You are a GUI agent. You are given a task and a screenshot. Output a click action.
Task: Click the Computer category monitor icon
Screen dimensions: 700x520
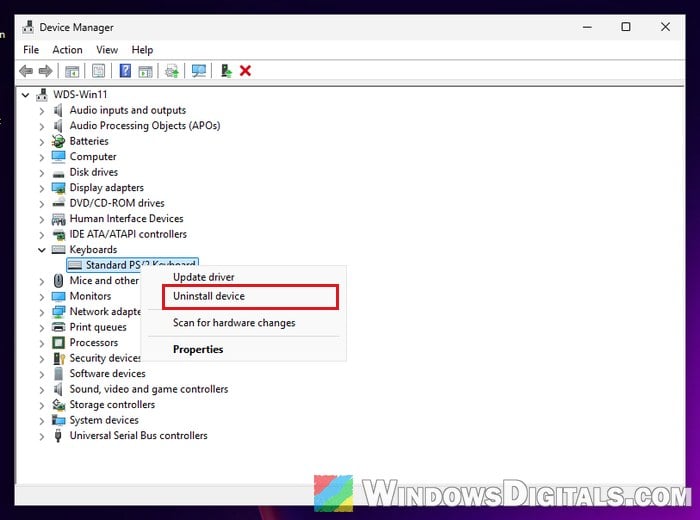[x=58, y=157]
